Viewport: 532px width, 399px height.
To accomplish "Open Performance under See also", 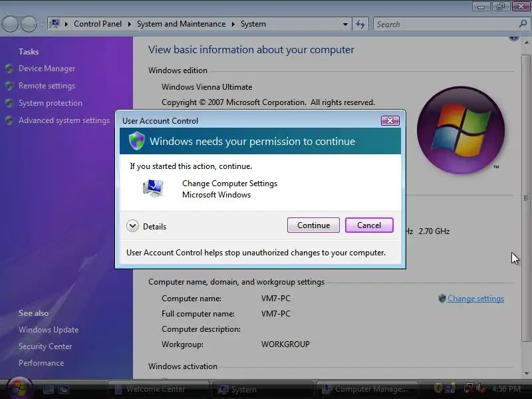I will (41, 363).
